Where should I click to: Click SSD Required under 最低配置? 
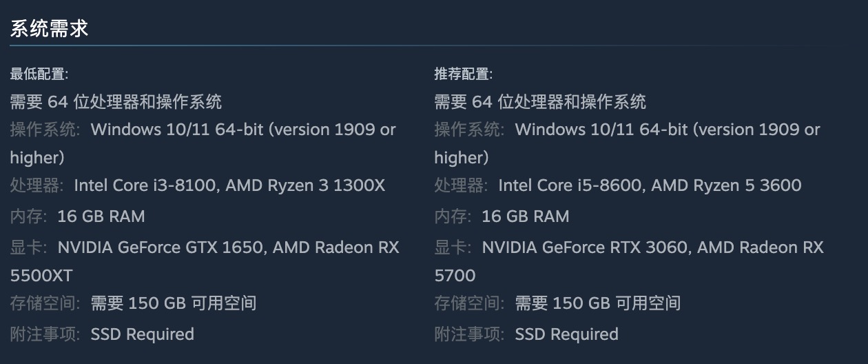coord(142,334)
